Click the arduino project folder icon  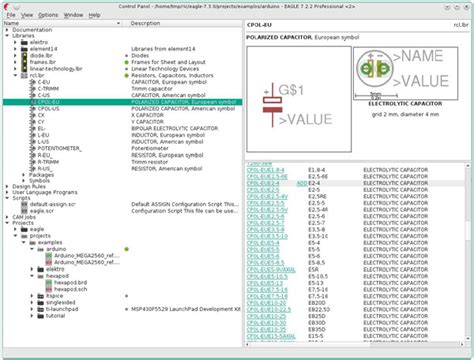tap(41, 249)
